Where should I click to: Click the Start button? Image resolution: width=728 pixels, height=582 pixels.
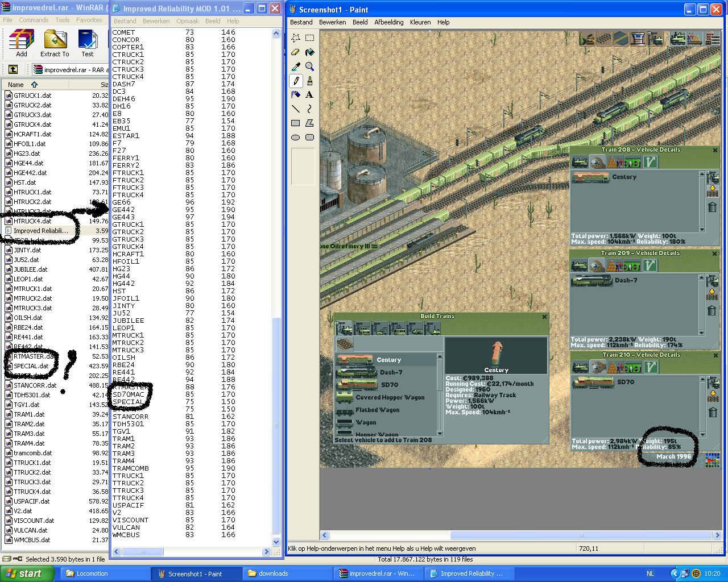pyautogui.click(x=27, y=573)
